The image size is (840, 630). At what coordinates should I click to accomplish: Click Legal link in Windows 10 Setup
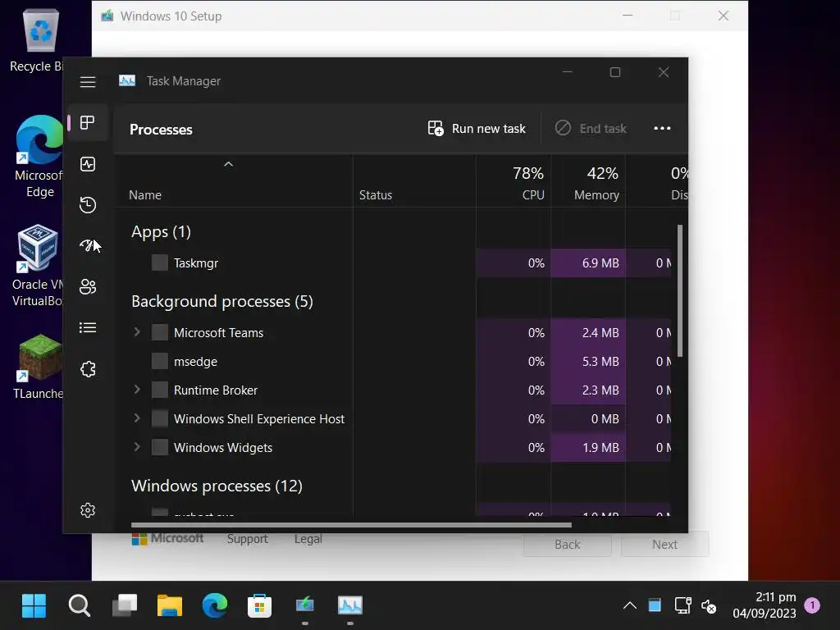tap(308, 539)
